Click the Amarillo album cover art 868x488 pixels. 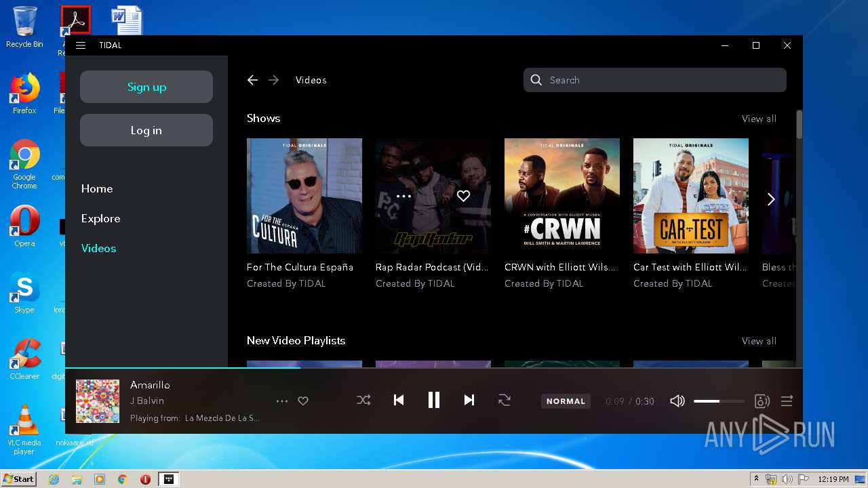click(98, 401)
